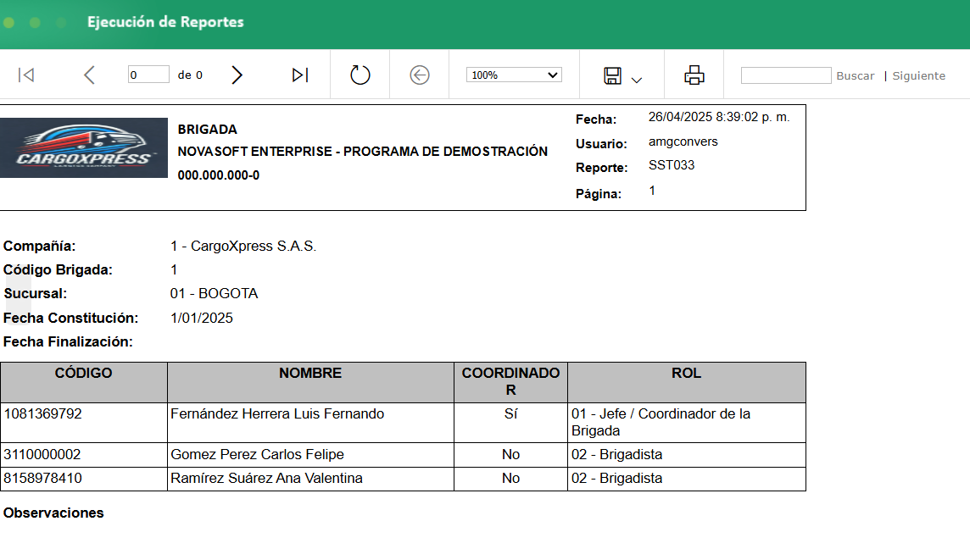Click the Ejecución de Reportes title bar

[x=164, y=22]
